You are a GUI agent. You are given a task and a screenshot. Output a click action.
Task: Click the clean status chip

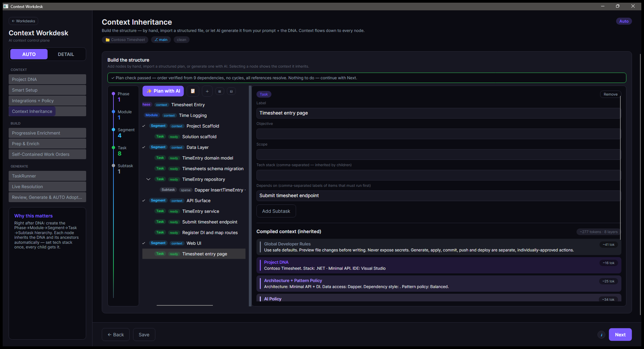coord(182,40)
